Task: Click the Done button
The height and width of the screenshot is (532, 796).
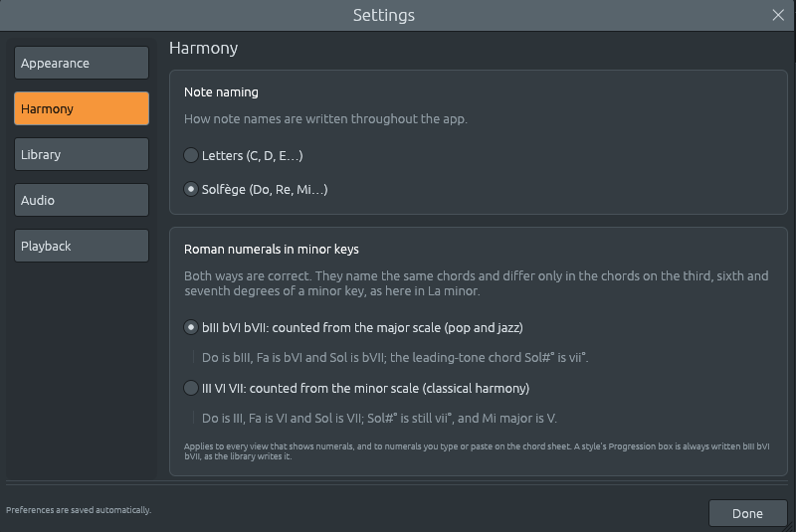Action: pos(747,513)
